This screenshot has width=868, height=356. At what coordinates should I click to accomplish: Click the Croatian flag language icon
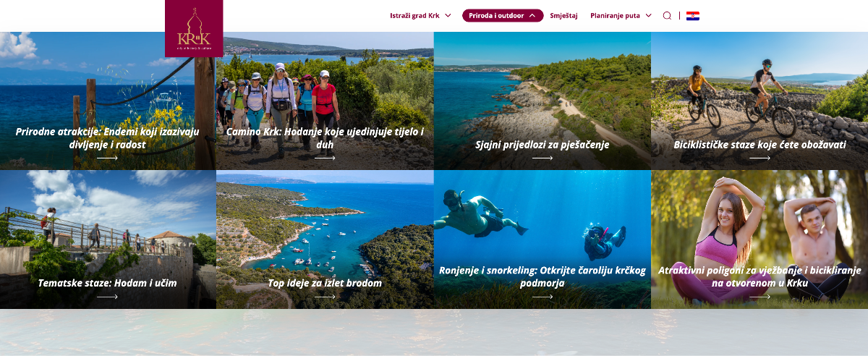coord(693,15)
